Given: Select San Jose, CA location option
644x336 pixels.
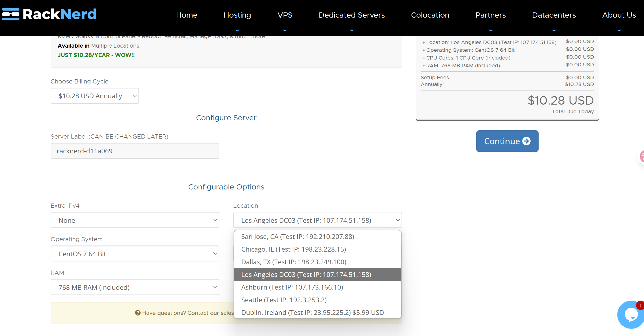Looking at the screenshot, I should [317, 236].
